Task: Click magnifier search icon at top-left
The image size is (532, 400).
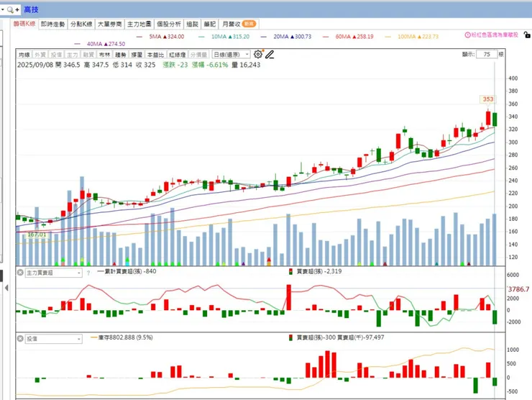Action: coord(10,10)
